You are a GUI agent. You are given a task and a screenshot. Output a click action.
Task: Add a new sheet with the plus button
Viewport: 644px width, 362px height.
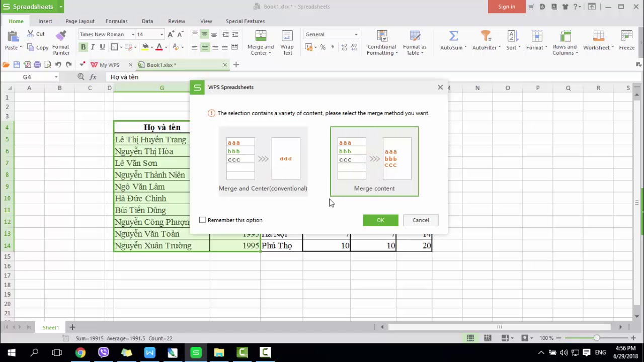tap(72, 327)
